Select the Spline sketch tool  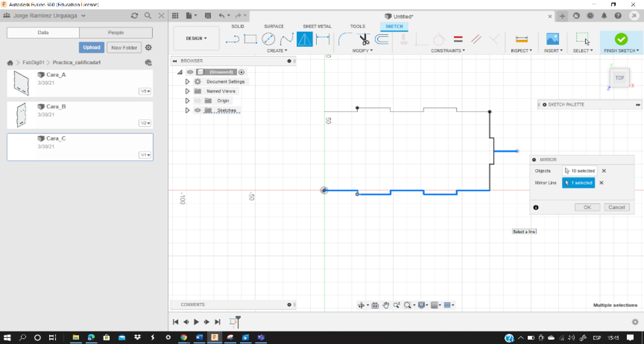point(286,39)
